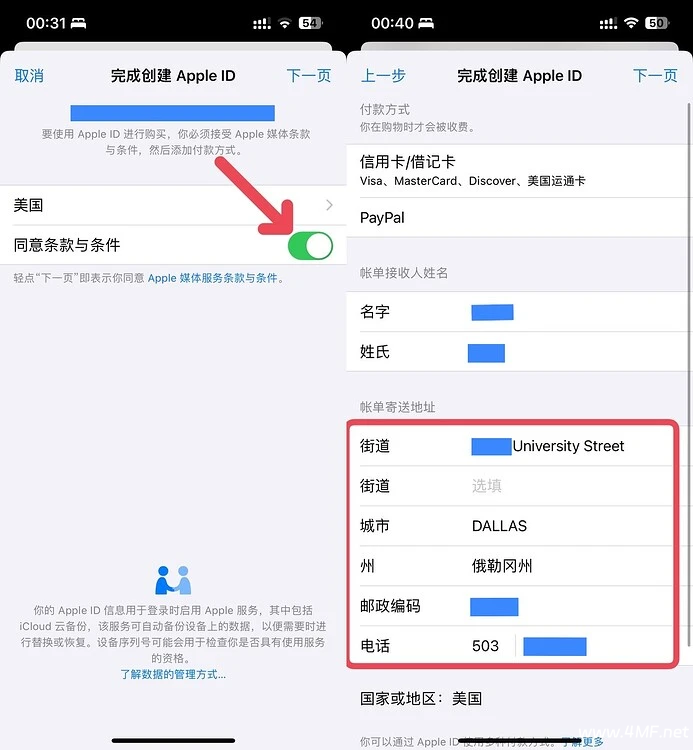
Task: Toggle the 同意条款与条件 switch
Action: (x=310, y=246)
